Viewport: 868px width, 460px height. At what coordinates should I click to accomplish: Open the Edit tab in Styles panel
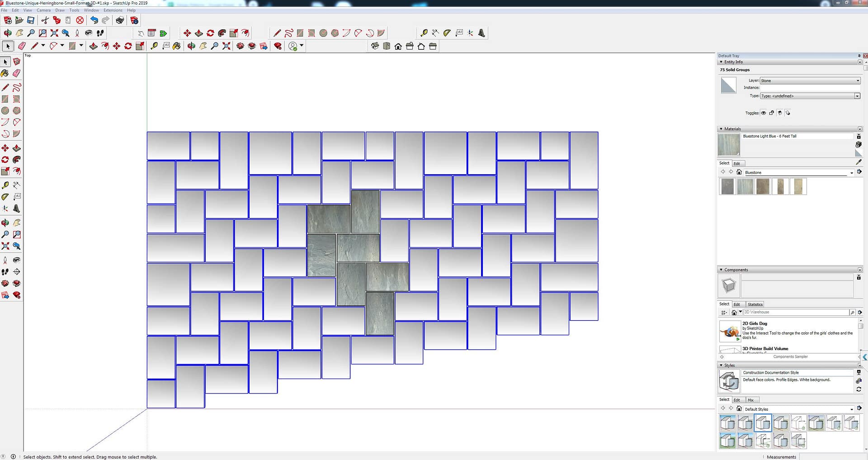tap(736, 400)
